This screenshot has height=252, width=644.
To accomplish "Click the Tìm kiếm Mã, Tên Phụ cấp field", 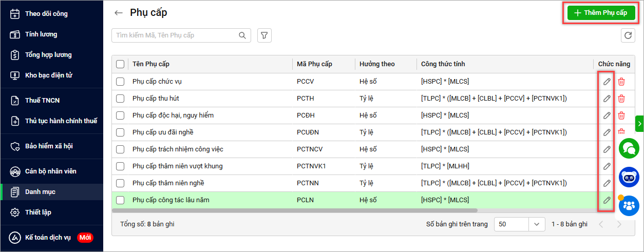I will click(x=176, y=35).
